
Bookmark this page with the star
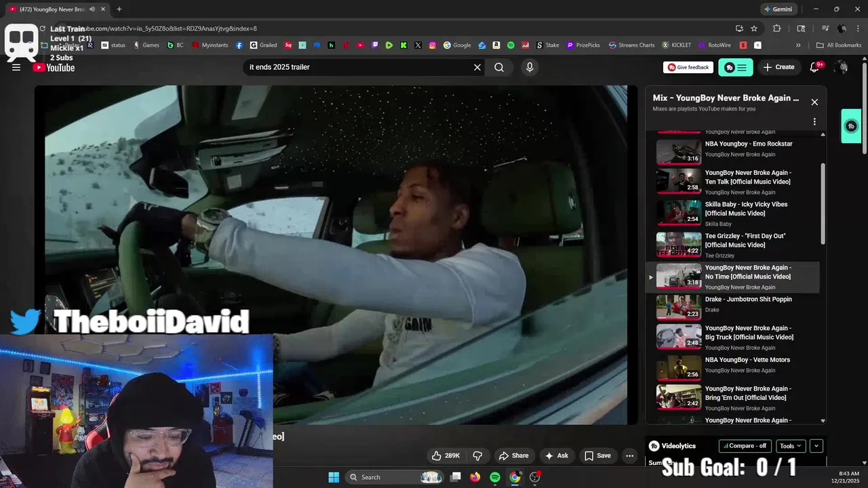click(x=754, y=28)
